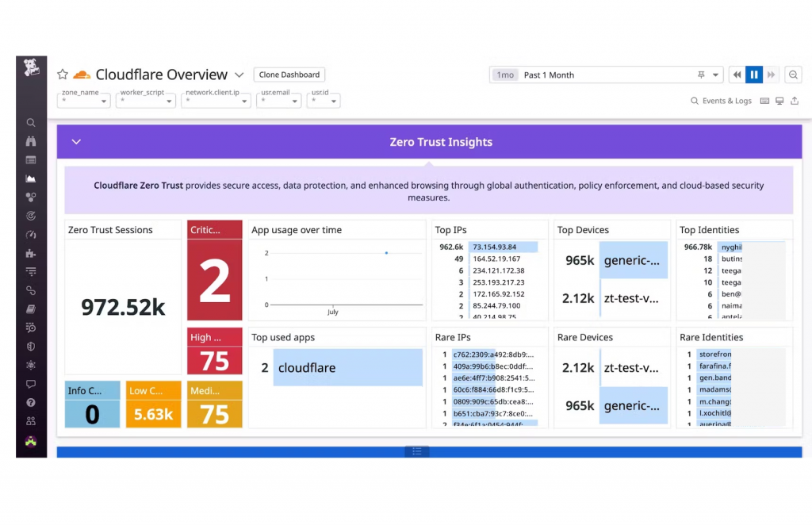Open the people Team icon in sidebar
Image resolution: width=812 pixels, height=525 pixels.
pyautogui.click(x=31, y=421)
